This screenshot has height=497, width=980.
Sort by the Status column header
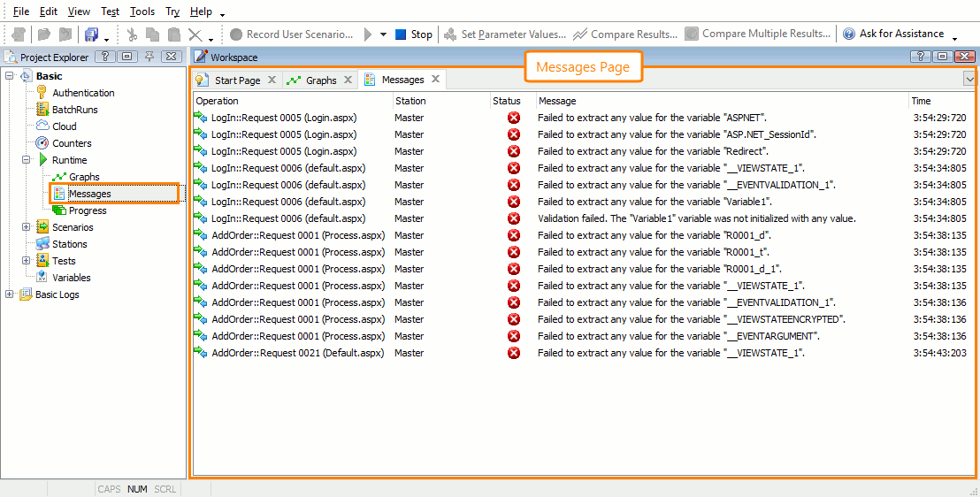[512, 101]
